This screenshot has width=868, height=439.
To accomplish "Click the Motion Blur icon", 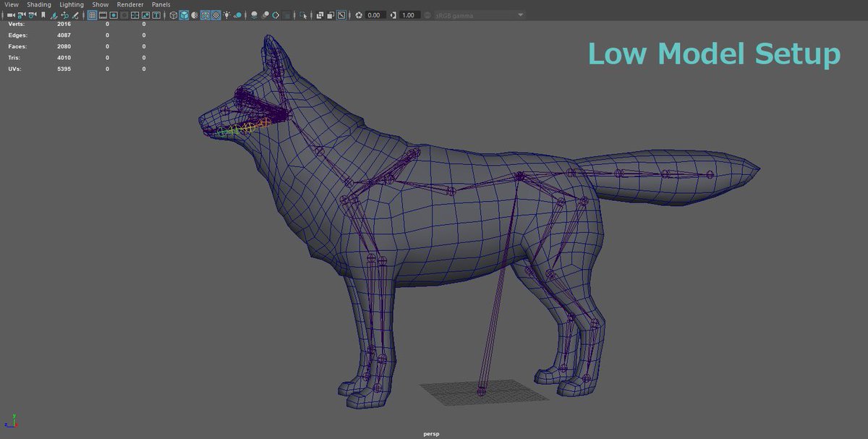I will 265,15.
